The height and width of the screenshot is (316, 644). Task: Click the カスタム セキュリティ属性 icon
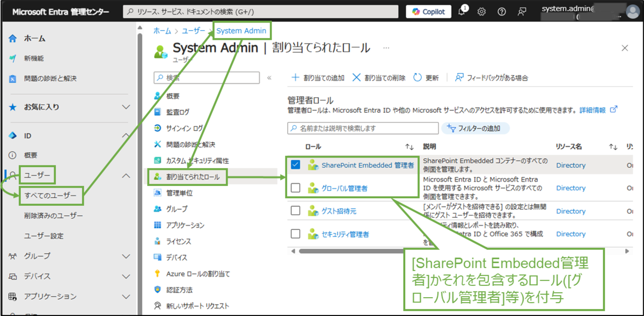pyautogui.click(x=158, y=161)
